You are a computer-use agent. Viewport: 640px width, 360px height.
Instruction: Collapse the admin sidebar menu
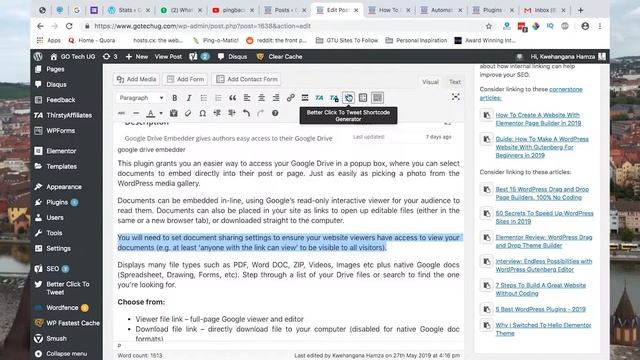tap(67, 354)
